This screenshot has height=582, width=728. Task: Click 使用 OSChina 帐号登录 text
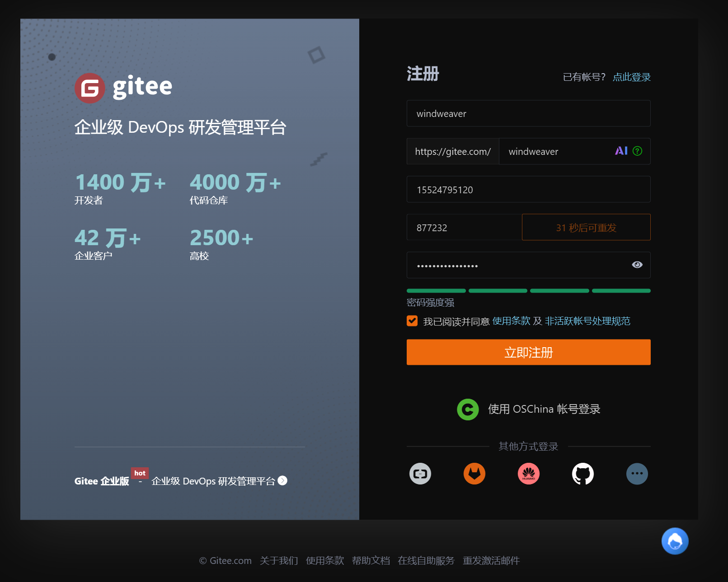click(544, 410)
